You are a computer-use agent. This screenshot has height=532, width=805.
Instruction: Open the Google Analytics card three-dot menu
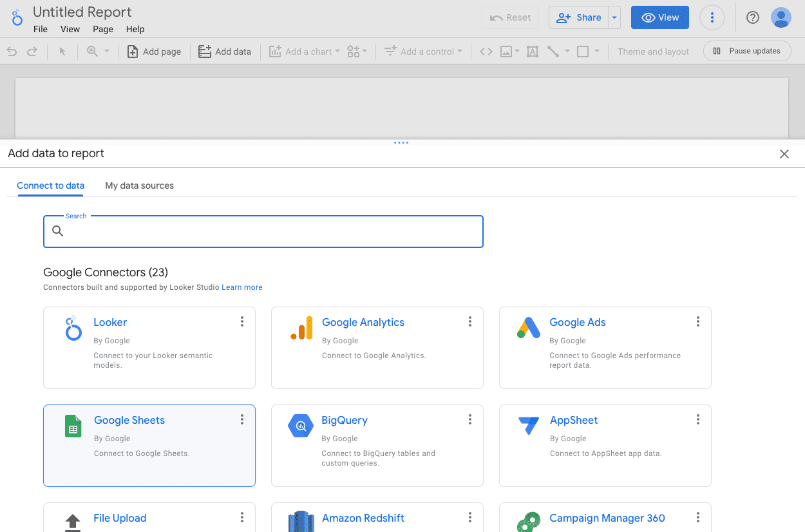tap(470, 321)
